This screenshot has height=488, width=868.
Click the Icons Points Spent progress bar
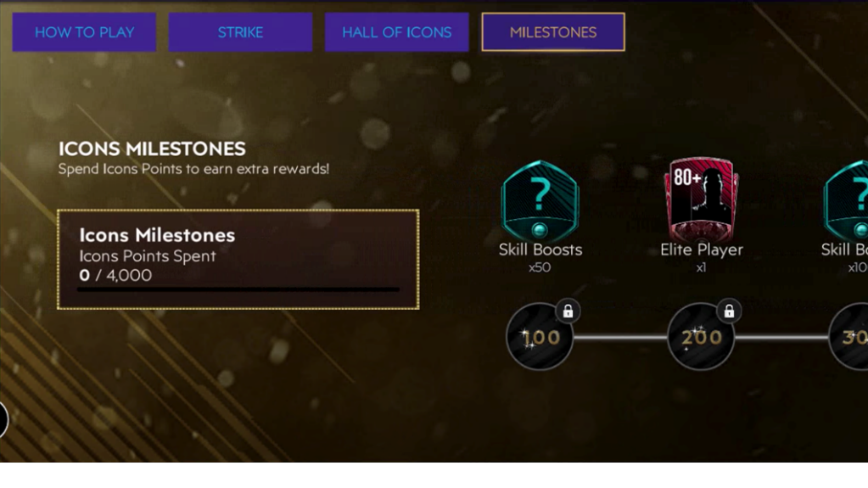click(x=238, y=289)
